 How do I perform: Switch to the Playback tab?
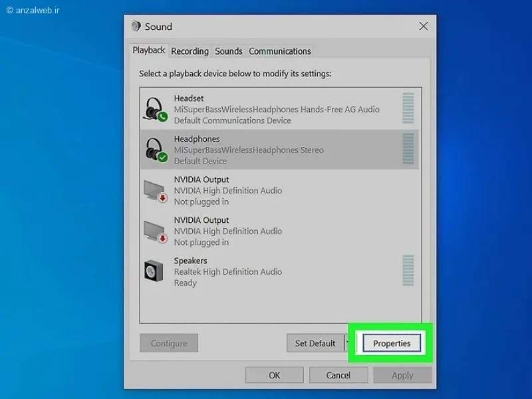click(x=148, y=51)
